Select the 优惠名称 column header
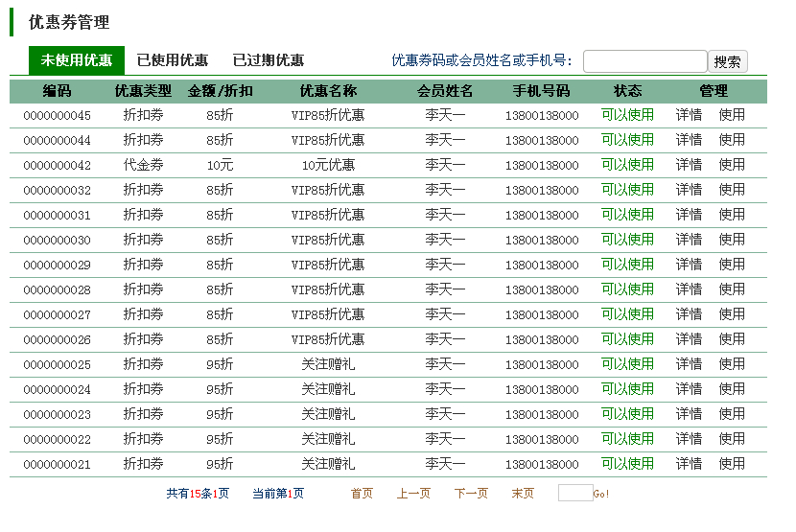The height and width of the screenshot is (532, 796). 328,91
